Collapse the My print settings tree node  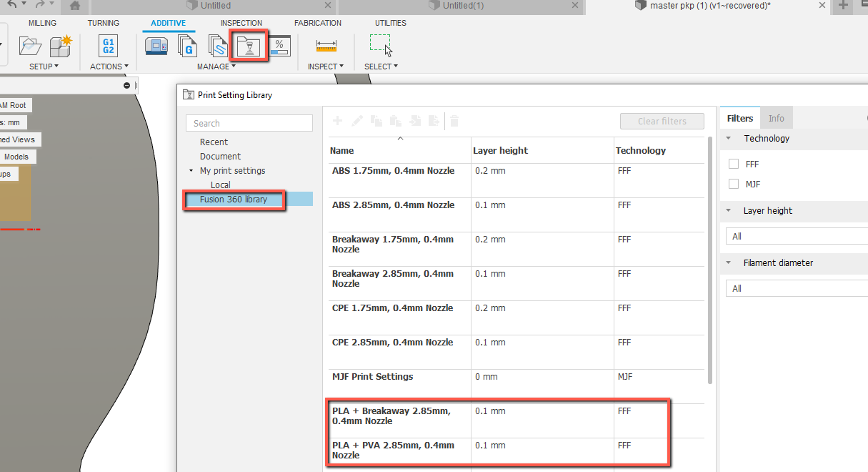pyautogui.click(x=190, y=170)
